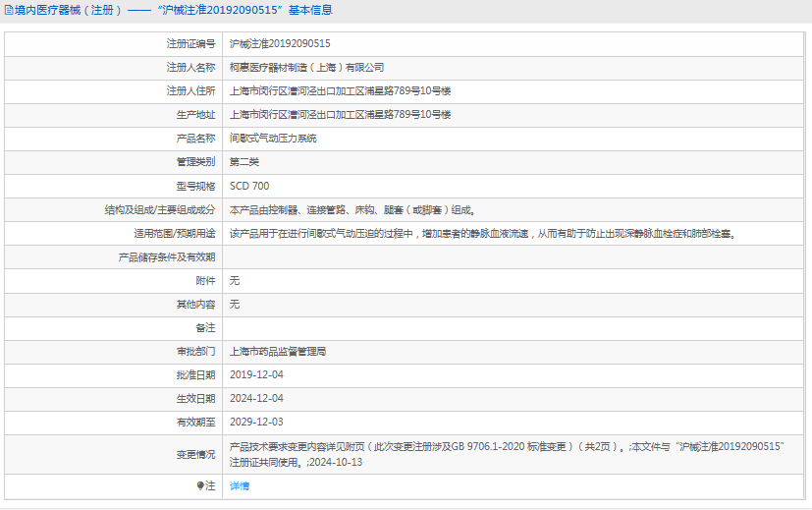Select approval date 2019-12-04
This screenshot has width=812, height=510.
256,374
